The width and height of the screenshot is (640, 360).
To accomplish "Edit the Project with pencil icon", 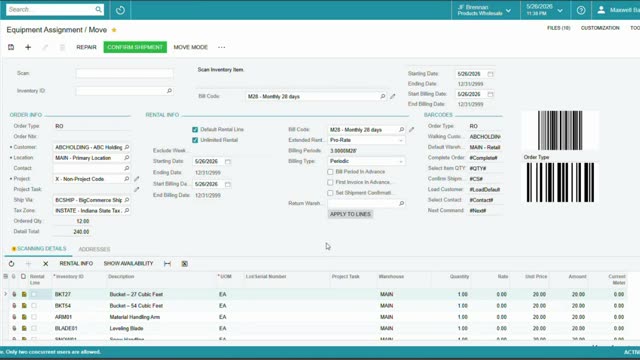I will pyautogui.click(x=137, y=179).
